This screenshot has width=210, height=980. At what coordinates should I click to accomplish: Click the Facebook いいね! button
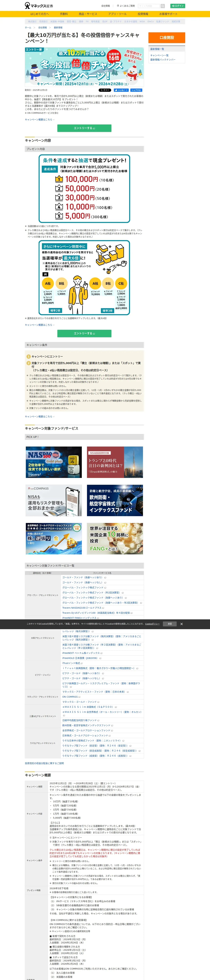(121, 90)
